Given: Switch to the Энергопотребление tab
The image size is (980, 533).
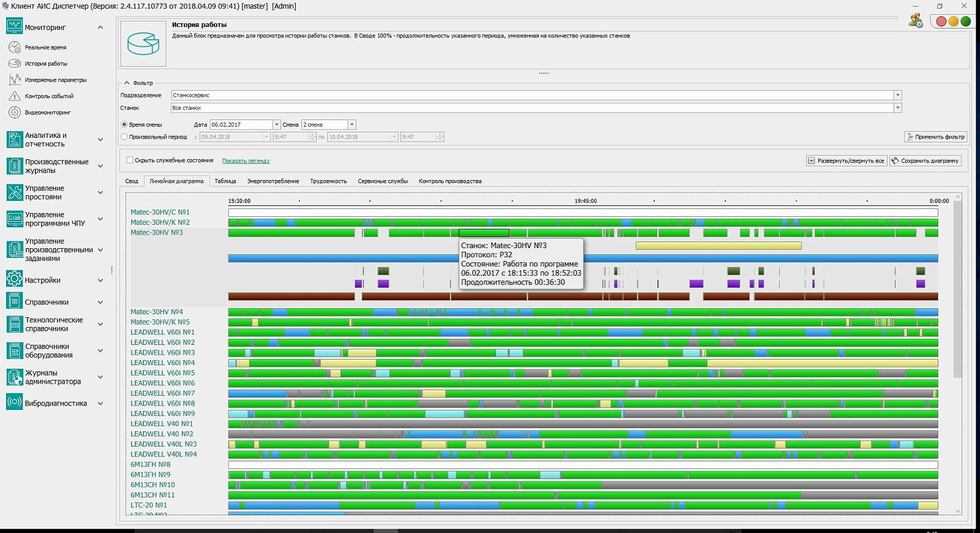Looking at the screenshot, I should coord(273,181).
